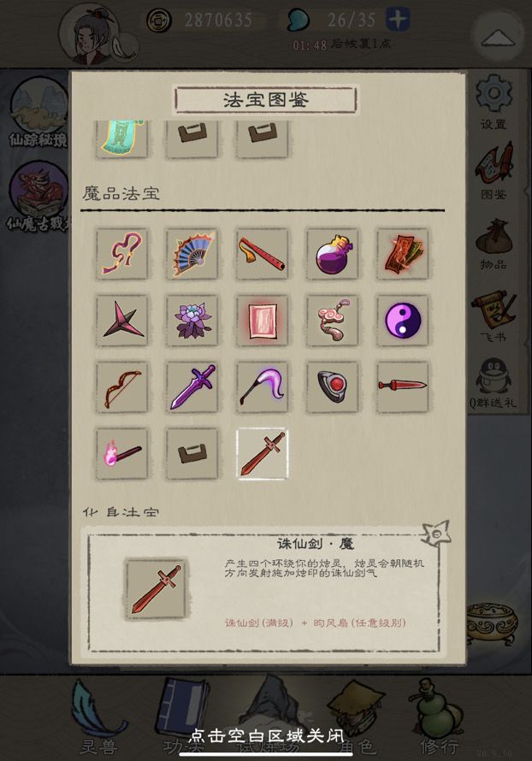Tap the blue plus to add energy
Viewport: 532px width, 761px height.
[398, 20]
